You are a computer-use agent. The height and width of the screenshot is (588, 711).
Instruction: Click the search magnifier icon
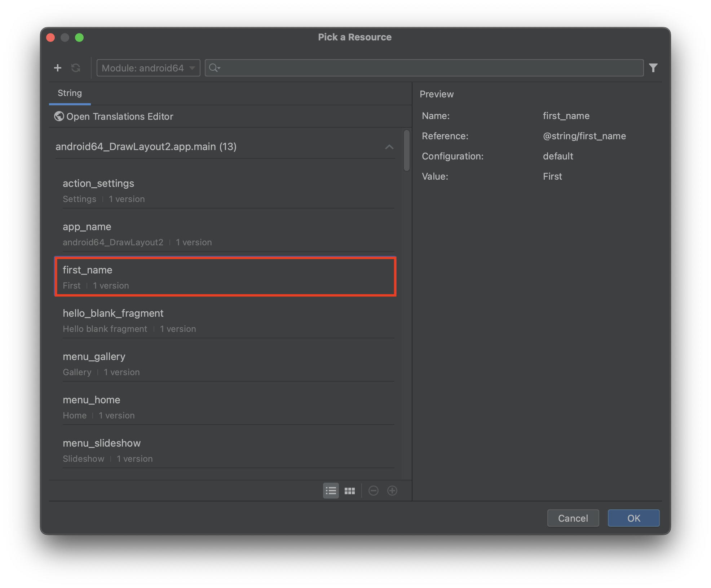pos(214,68)
